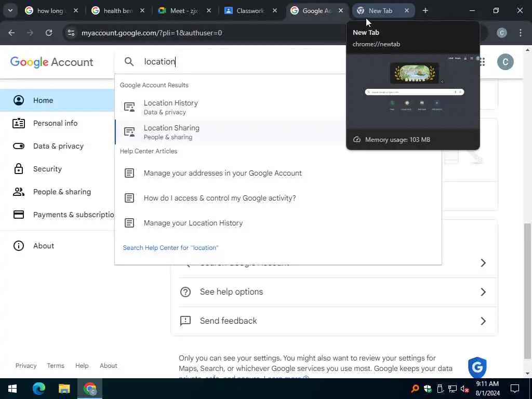Close the Meet tab
The height and width of the screenshot is (399, 532).
coord(209,10)
